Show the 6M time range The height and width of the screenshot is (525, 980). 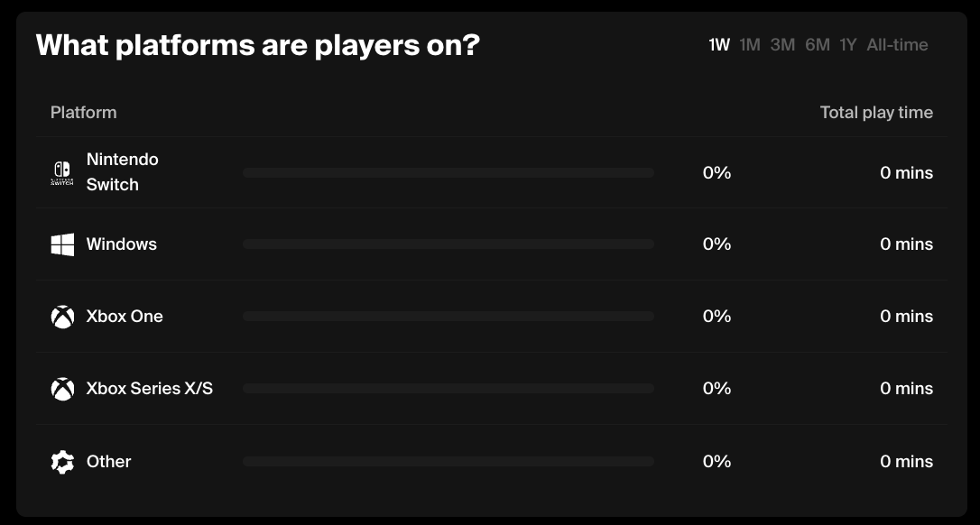tap(818, 45)
